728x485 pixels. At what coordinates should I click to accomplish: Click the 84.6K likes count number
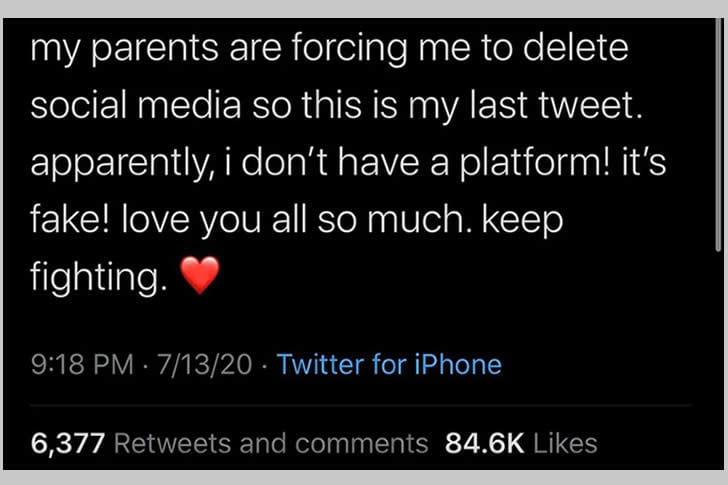[x=484, y=443]
